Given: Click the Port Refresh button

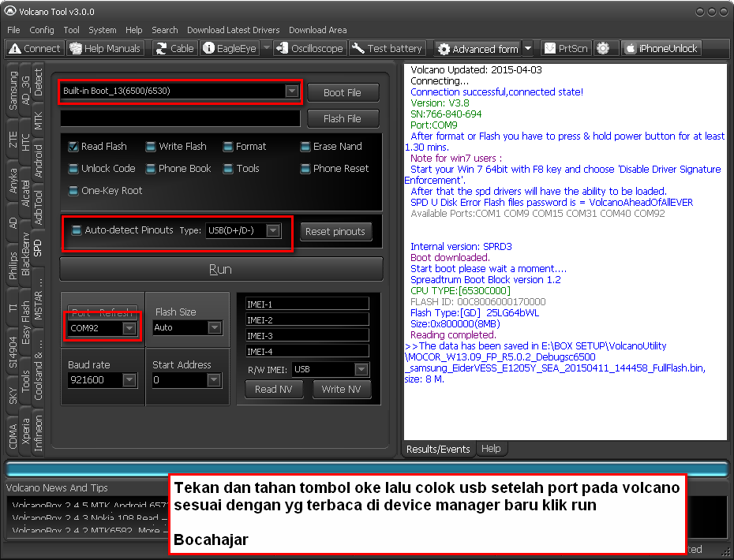Looking at the screenshot, I should click(x=103, y=311).
